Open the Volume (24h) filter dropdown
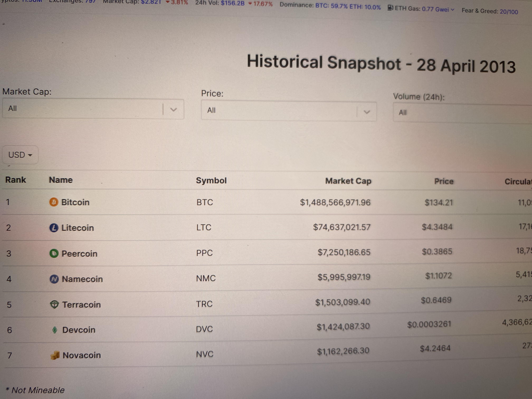Viewport: 532px width, 399px height. click(462, 113)
